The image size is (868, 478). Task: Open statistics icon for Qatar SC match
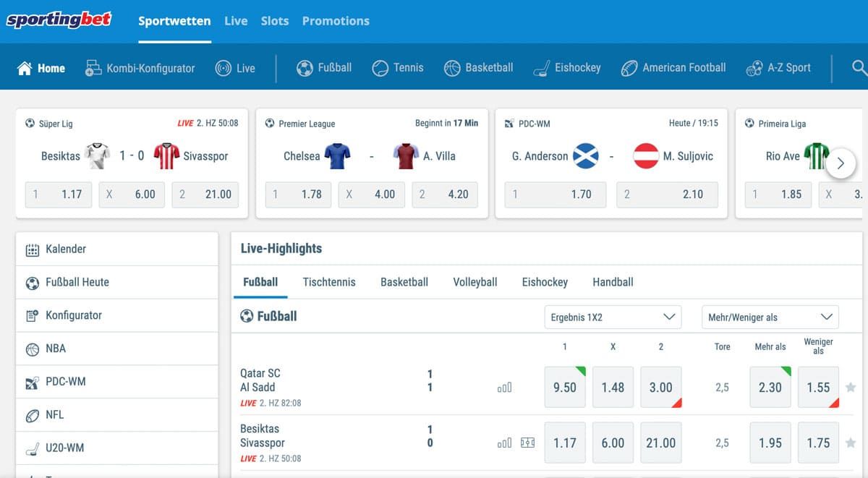pos(504,388)
